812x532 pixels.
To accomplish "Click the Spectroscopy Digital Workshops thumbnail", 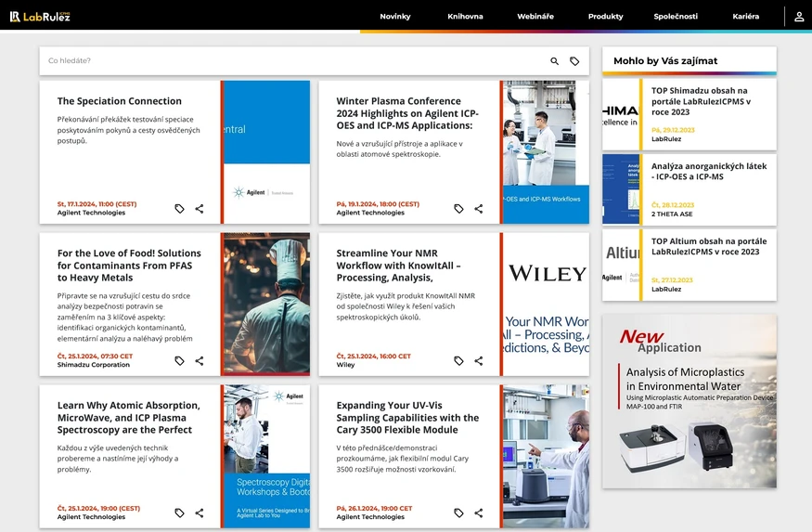I will coord(266,457).
